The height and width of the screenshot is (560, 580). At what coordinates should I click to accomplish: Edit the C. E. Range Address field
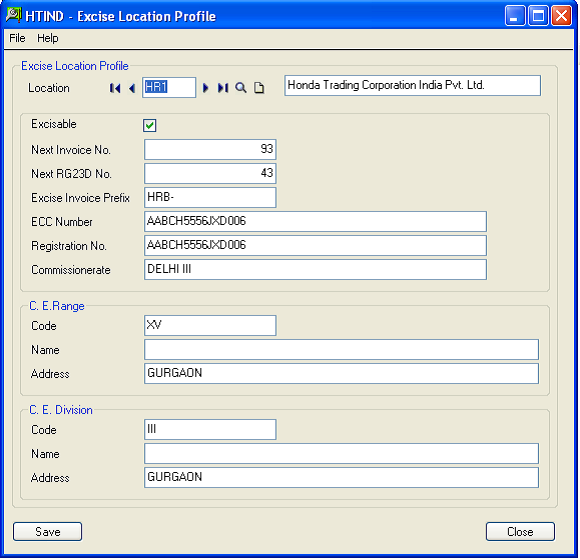tap(341, 374)
